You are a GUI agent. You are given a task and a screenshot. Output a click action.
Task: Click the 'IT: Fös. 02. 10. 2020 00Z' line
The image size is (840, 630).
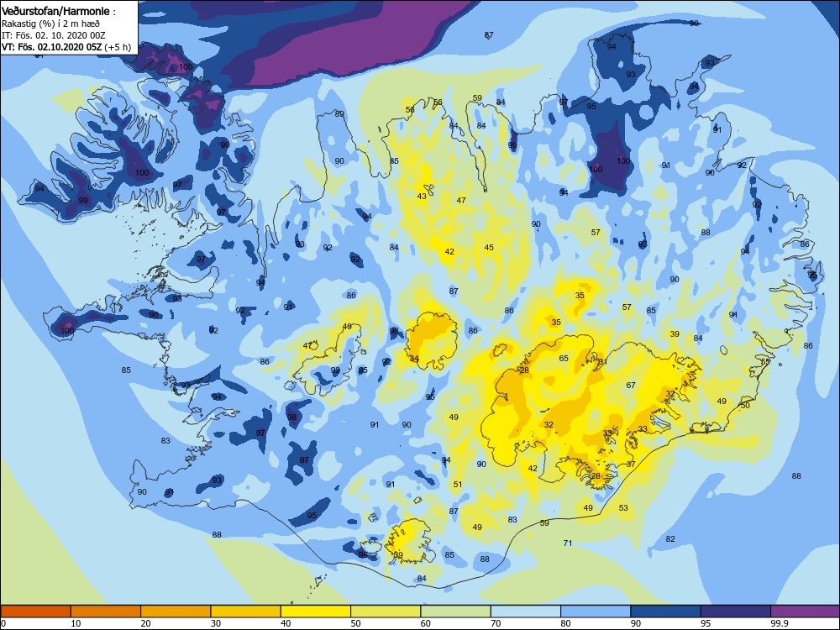coord(54,35)
